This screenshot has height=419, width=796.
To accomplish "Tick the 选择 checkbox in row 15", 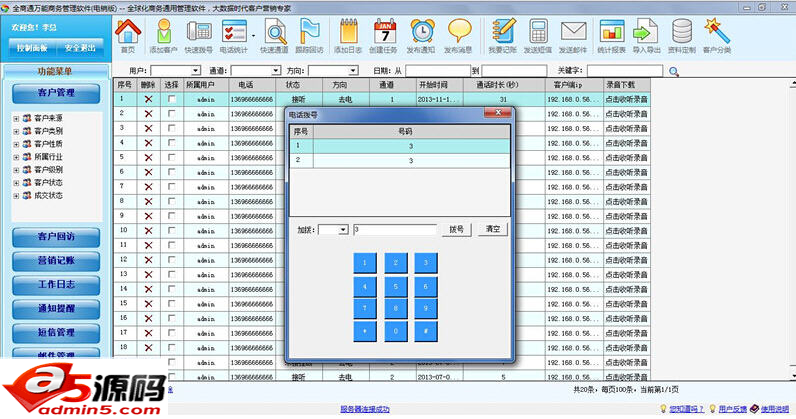I will (x=172, y=304).
